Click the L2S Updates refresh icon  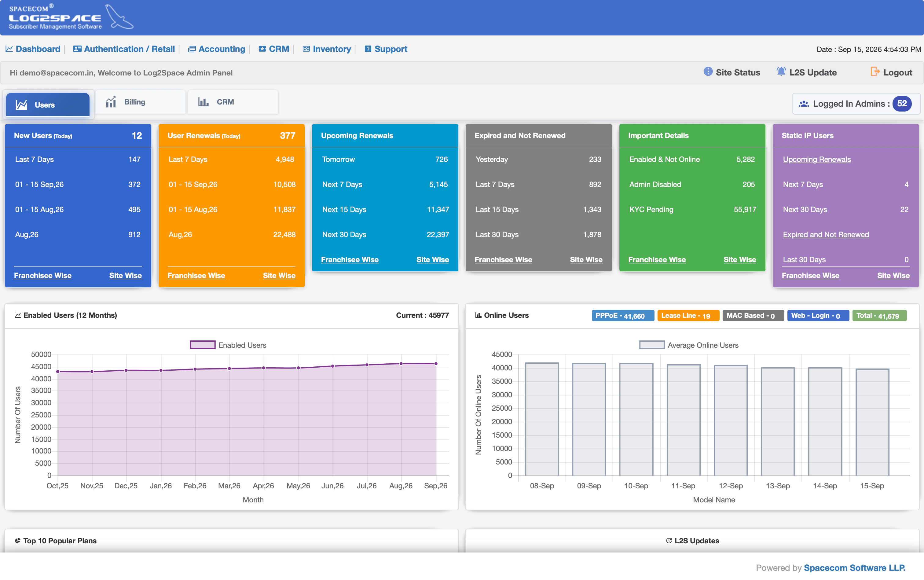[669, 541]
